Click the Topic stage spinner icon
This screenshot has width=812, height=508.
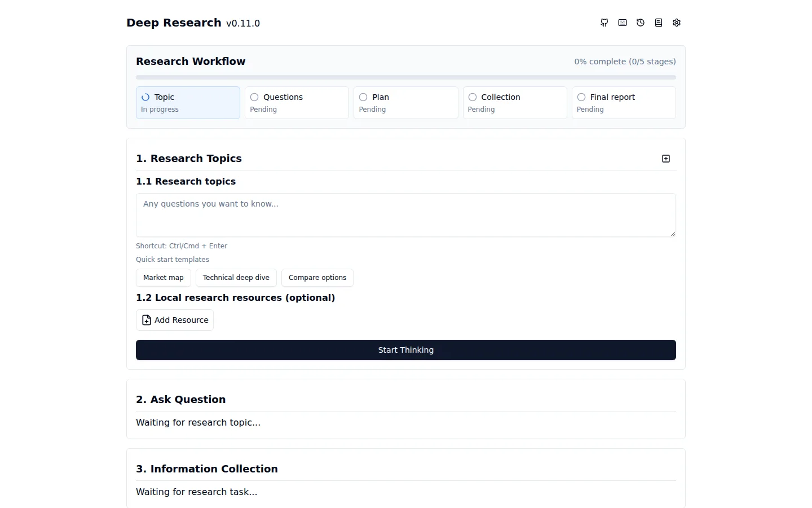pyautogui.click(x=145, y=97)
